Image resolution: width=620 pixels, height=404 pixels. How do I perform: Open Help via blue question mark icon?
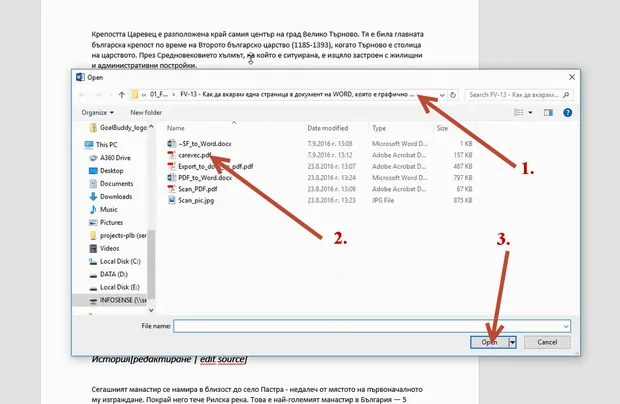pyautogui.click(x=567, y=113)
